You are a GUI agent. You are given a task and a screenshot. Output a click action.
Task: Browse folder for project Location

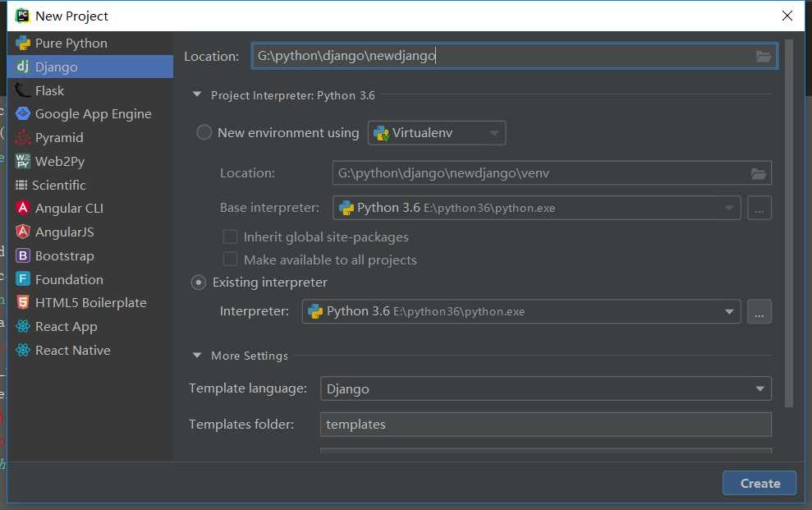[x=764, y=56]
